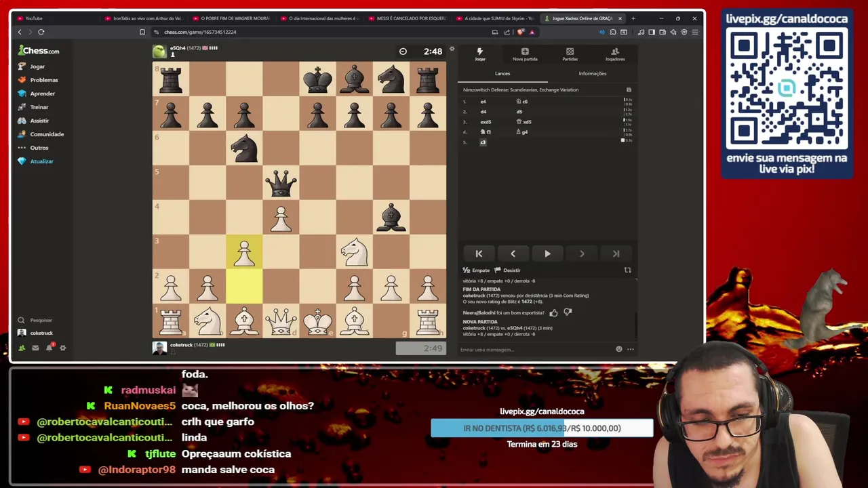Open the Outros menu with dots icon
Viewport: 868px width, 488px height.
coord(34,148)
